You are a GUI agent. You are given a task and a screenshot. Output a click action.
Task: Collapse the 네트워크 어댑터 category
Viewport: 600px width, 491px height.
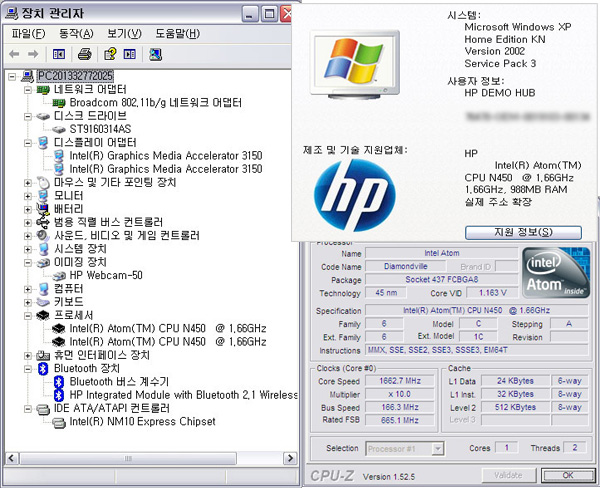click(28, 90)
